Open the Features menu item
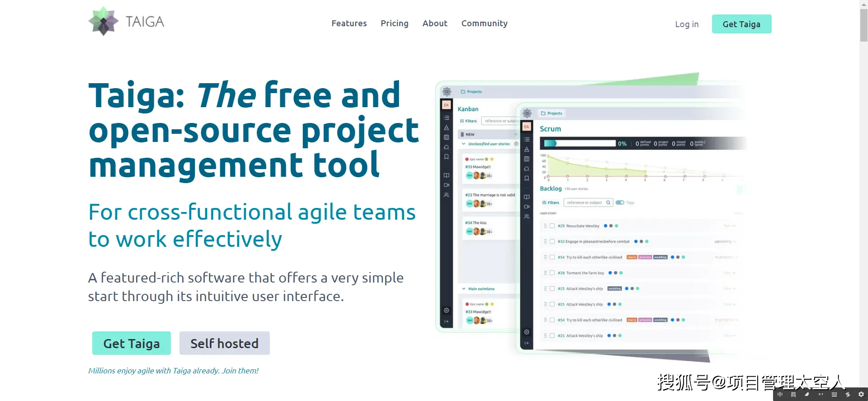Image resolution: width=868 pixels, height=401 pixels. click(349, 24)
